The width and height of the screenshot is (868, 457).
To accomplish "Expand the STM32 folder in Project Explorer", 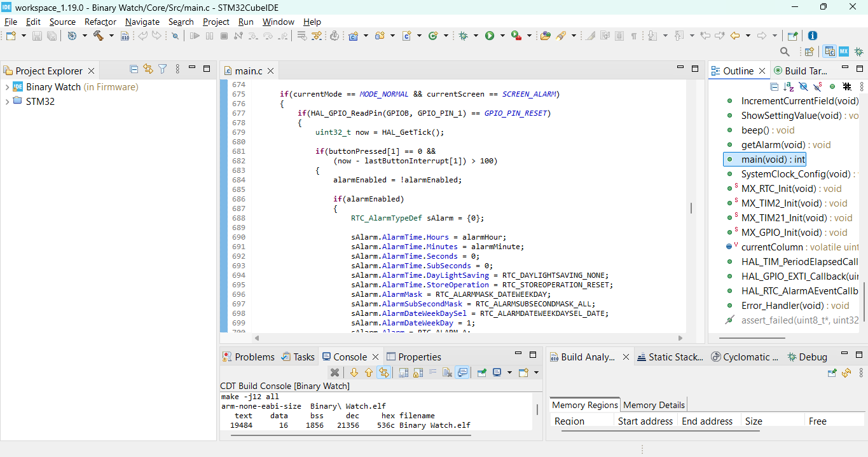I will pyautogui.click(x=7, y=102).
